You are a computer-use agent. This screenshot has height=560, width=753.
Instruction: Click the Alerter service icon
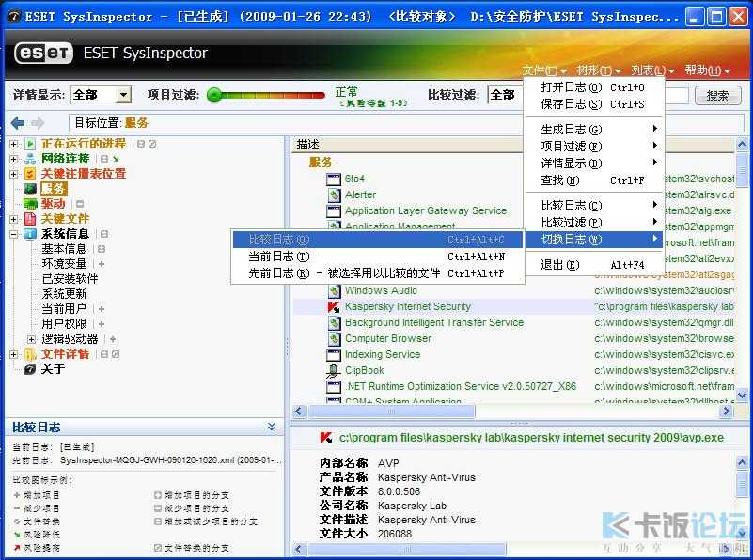(x=334, y=194)
